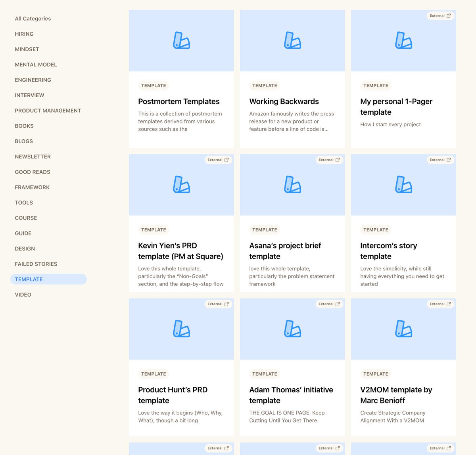Filter by the HIRING category
Image resolution: width=476 pixels, height=455 pixels.
[x=24, y=34]
